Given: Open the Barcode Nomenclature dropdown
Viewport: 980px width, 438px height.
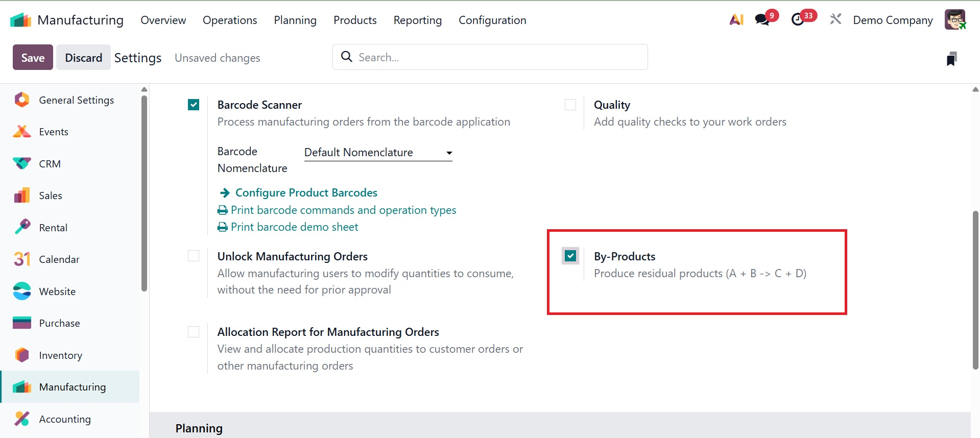Looking at the screenshot, I should [x=378, y=153].
